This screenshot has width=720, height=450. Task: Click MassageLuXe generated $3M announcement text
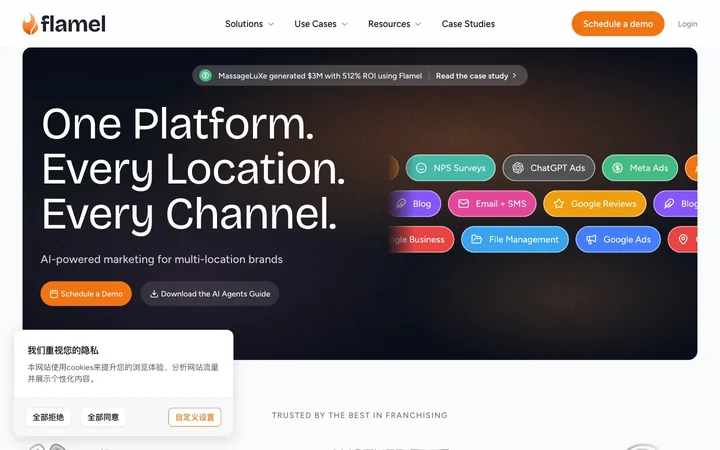(320, 76)
